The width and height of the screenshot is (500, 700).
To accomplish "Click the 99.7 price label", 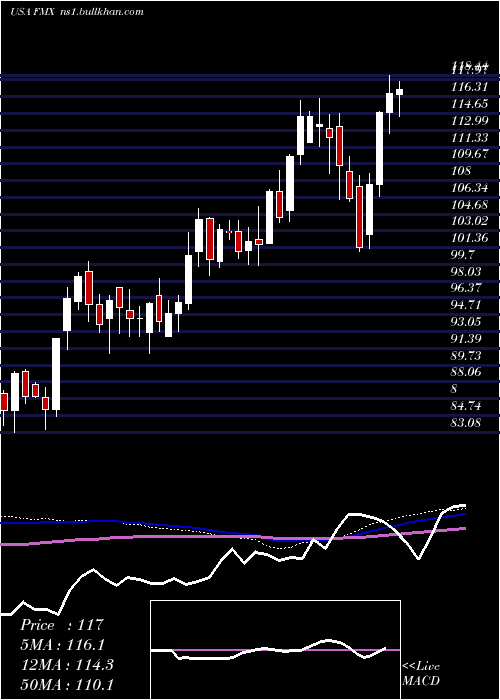I will (463, 254).
